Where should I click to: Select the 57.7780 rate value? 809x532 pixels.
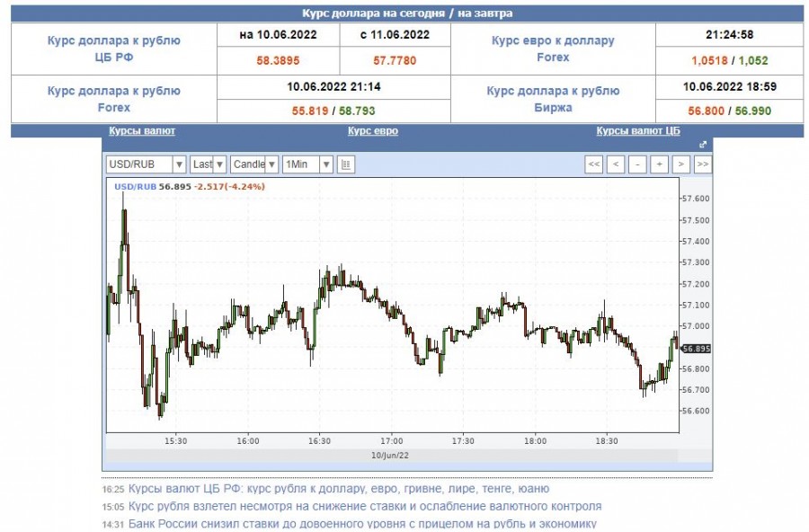[x=395, y=61]
